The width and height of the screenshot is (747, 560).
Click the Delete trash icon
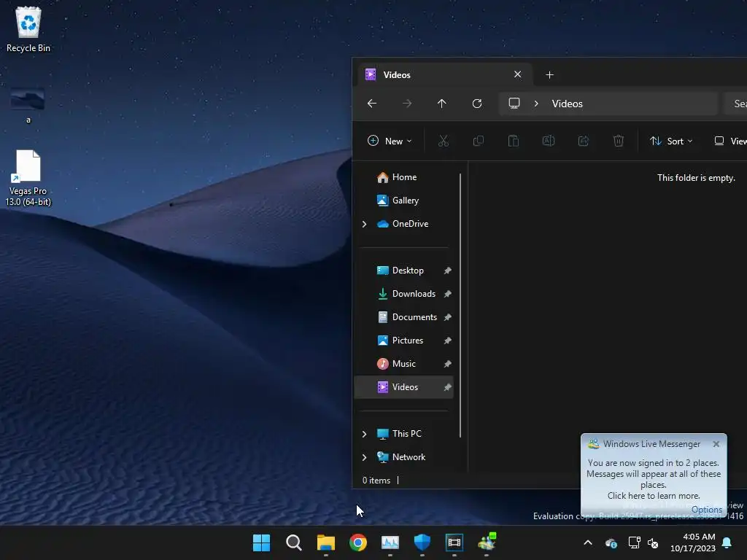pyautogui.click(x=619, y=141)
